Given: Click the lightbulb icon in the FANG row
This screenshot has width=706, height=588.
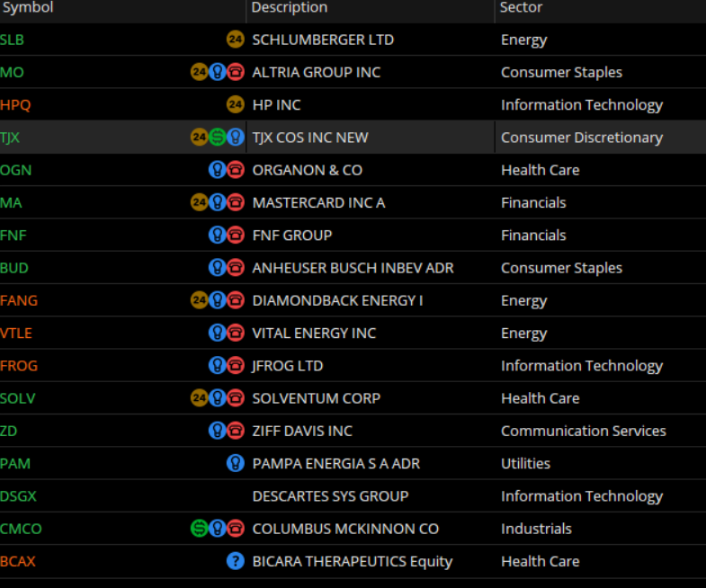Looking at the screenshot, I should [217, 300].
